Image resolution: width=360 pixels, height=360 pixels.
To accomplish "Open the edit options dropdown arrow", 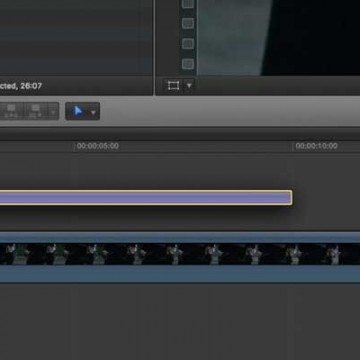I will tap(53, 113).
